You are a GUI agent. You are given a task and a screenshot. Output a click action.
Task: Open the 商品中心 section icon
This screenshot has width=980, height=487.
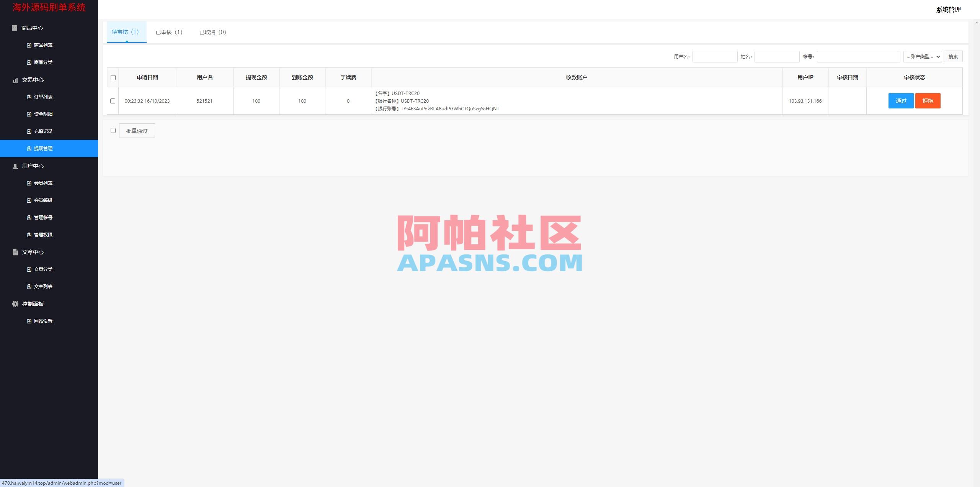15,28
